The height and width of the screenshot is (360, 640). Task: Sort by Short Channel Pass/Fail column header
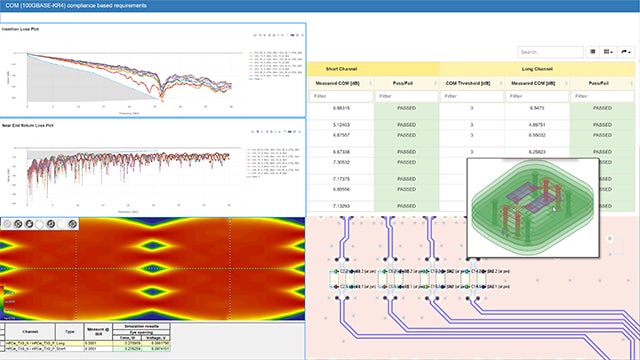(406, 83)
